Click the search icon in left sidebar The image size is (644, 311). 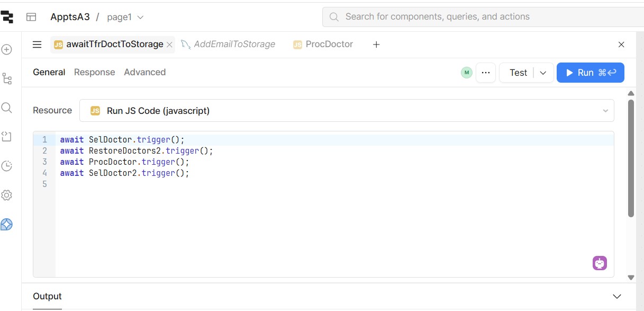(x=7, y=108)
